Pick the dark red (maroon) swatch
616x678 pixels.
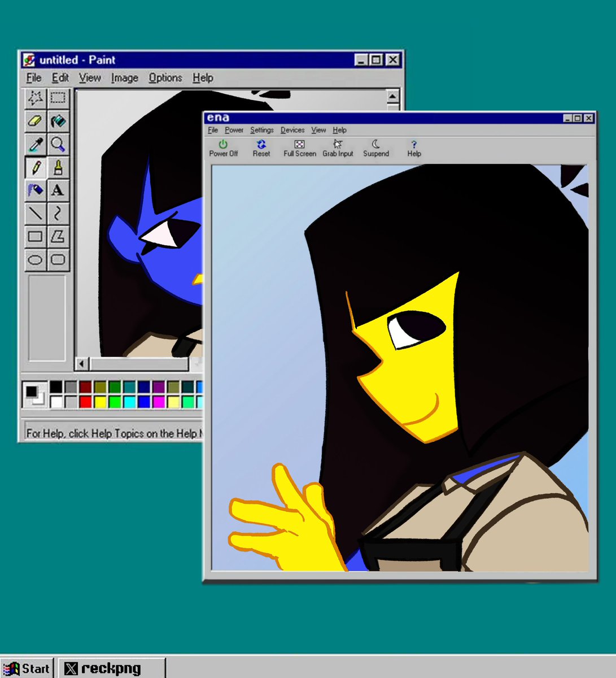(x=85, y=387)
